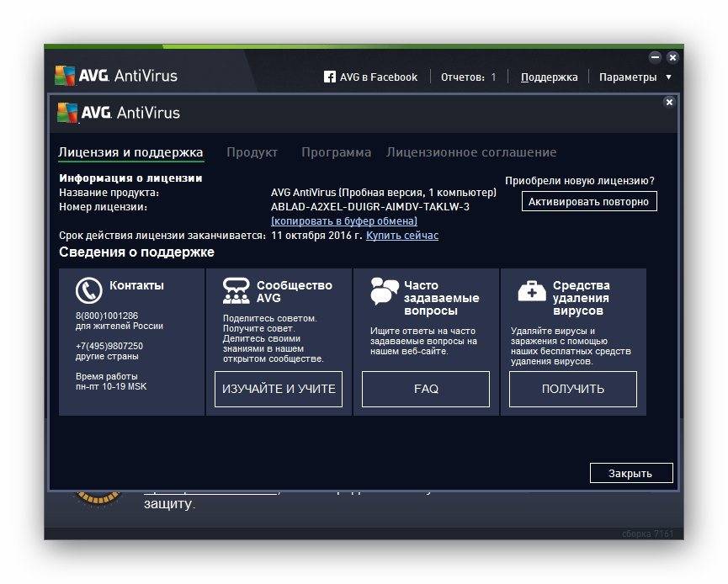Click the first-aid kit virus removal icon
Screen dimensions: 728x584
pyautogui.click(x=532, y=291)
